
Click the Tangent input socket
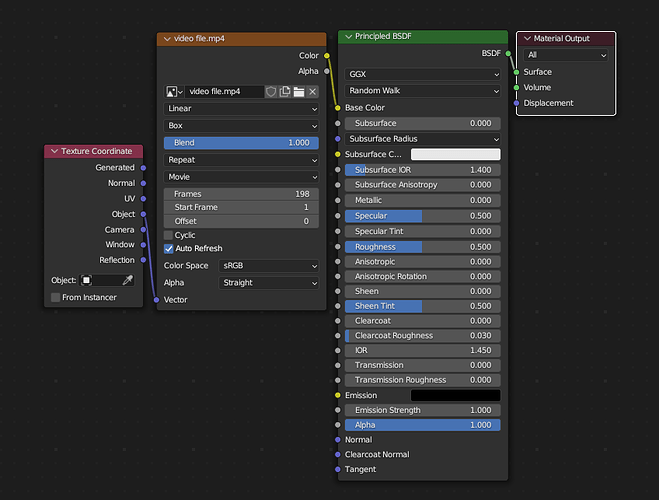click(x=337, y=469)
